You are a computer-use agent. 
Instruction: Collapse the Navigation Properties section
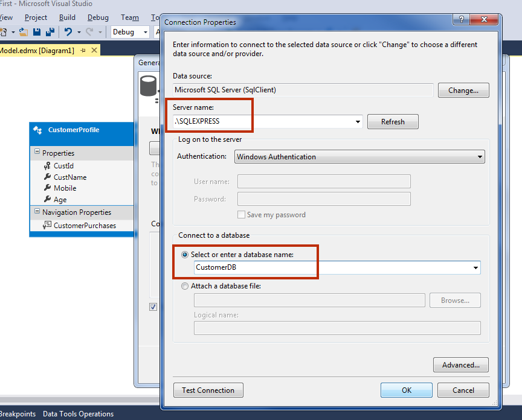37,211
